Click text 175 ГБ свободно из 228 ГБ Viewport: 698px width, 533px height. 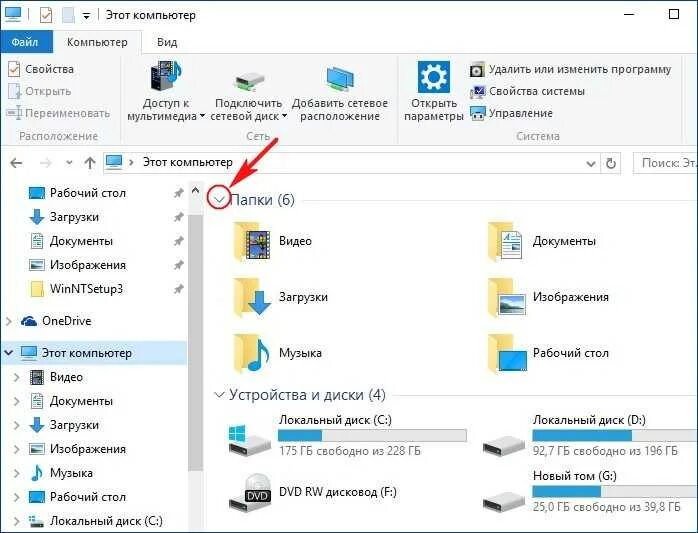(x=350, y=451)
